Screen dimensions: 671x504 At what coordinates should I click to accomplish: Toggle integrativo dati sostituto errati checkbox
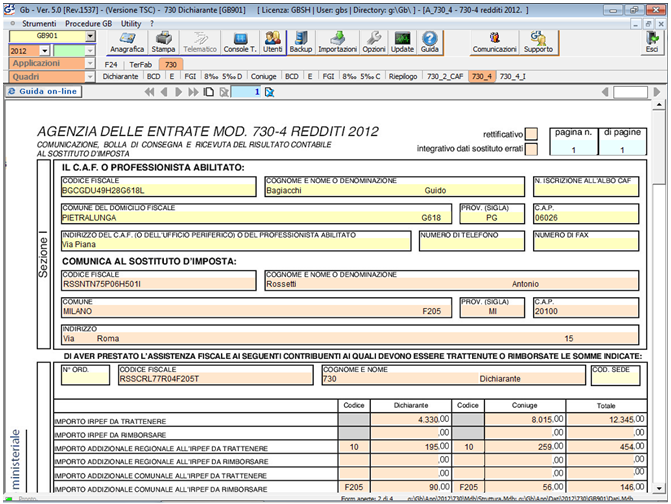tap(531, 149)
